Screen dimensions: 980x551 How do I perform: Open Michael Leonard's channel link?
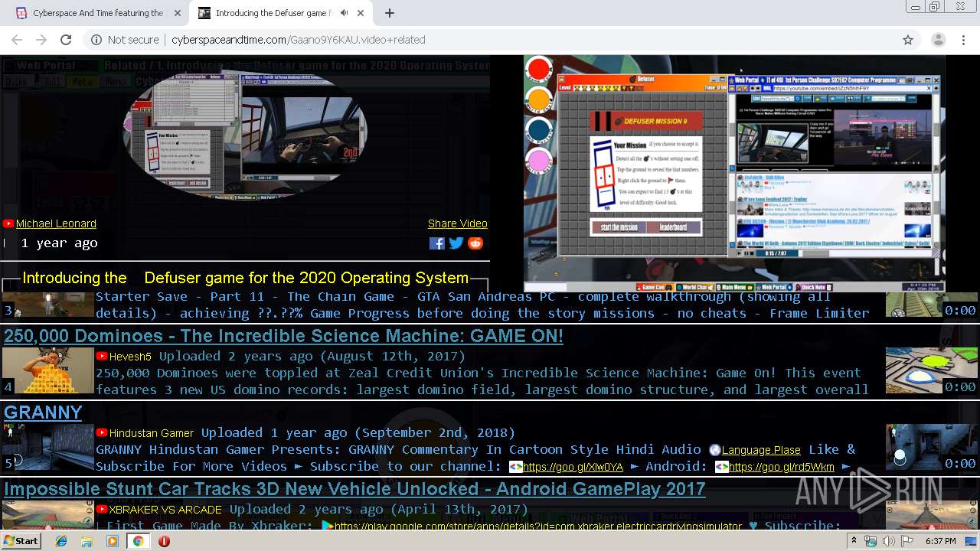[x=56, y=223]
